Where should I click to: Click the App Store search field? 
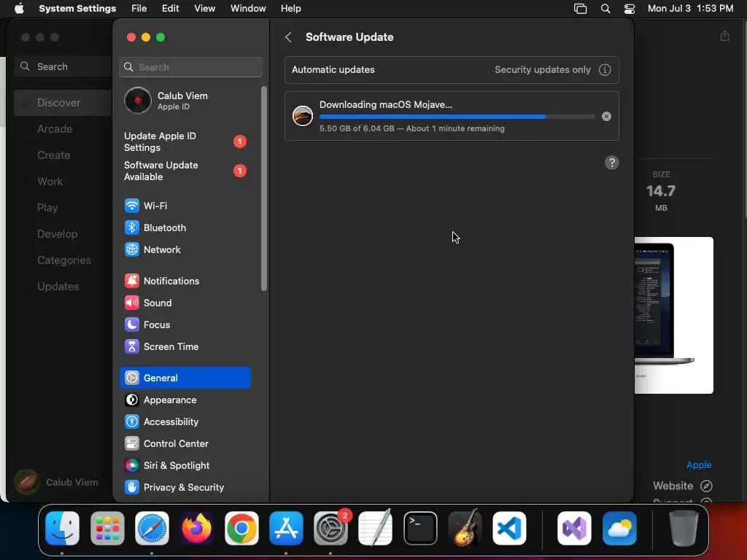click(x=63, y=66)
